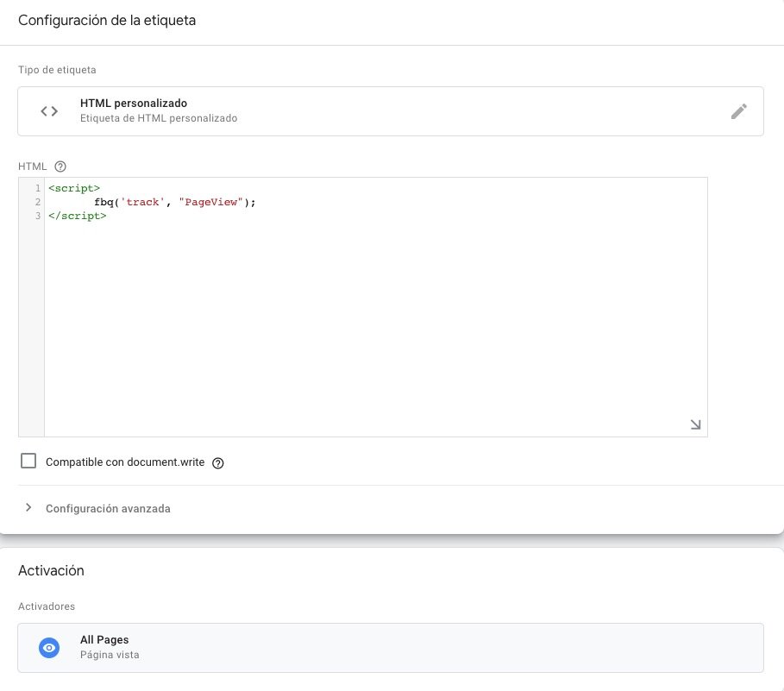The width and height of the screenshot is (784, 691).
Task: Click the Etiqueta de HTML personalizado subtitle
Action: pos(159,118)
